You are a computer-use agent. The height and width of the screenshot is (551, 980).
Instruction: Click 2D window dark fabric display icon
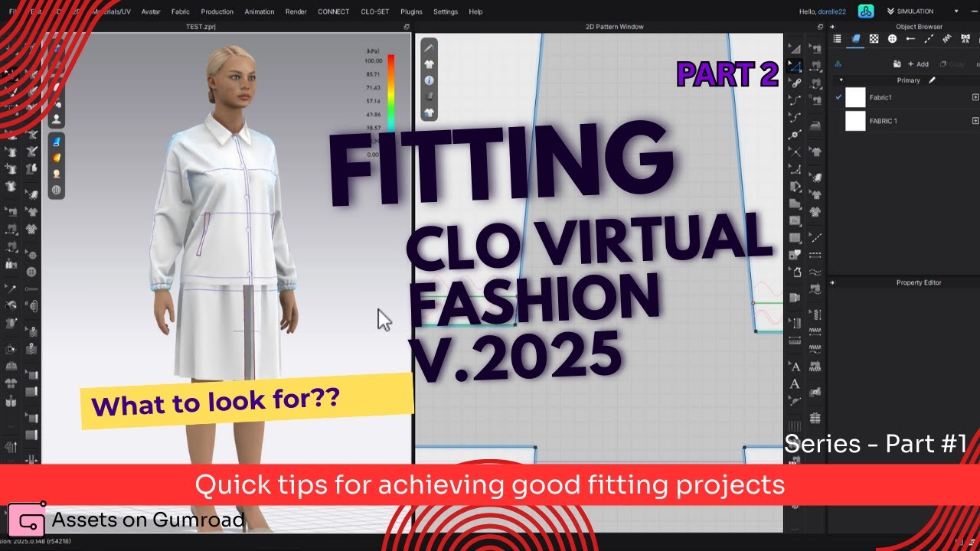[x=430, y=96]
